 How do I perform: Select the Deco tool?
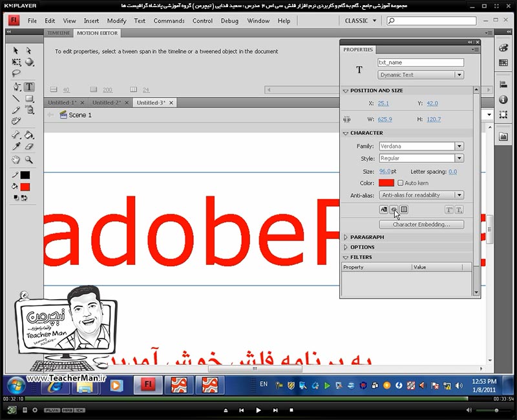tap(16, 121)
